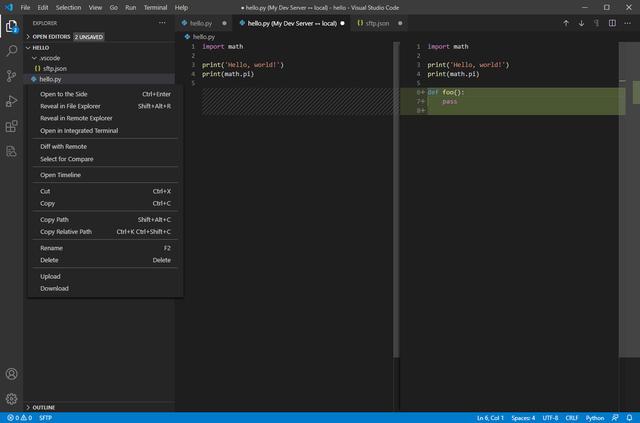Choose Rename from context menu
This screenshot has height=423, width=640.
105,248
